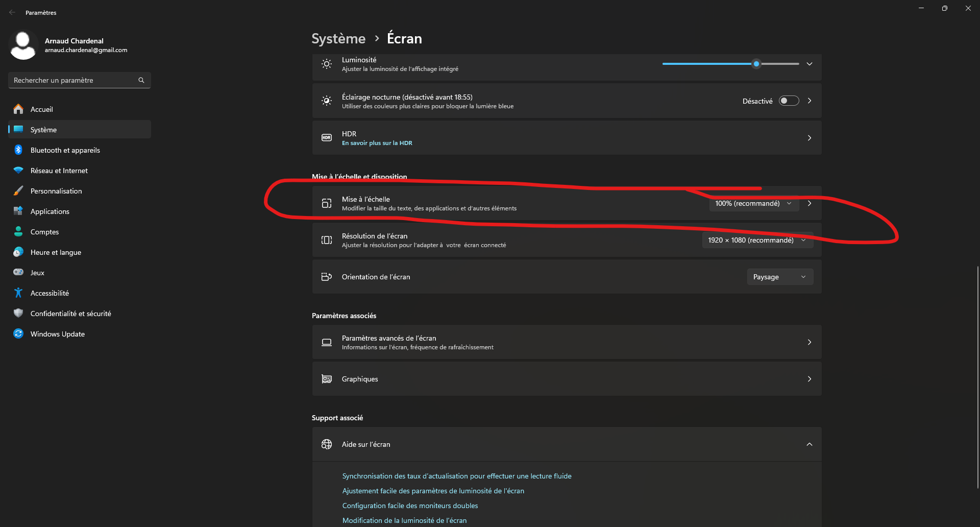
Task: Open the Résolution de l'écran dropdown
Action: tap(757, 240)
